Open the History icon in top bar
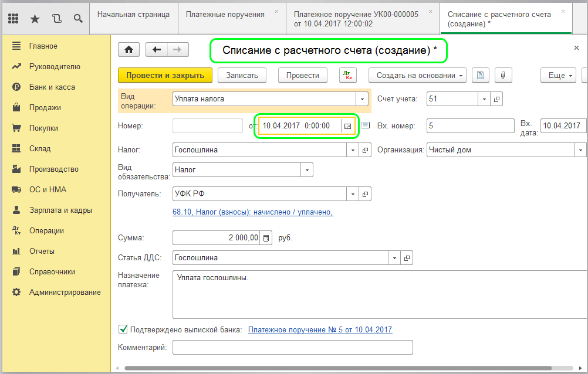Screen dimensions: 588x374 [56, 18]
